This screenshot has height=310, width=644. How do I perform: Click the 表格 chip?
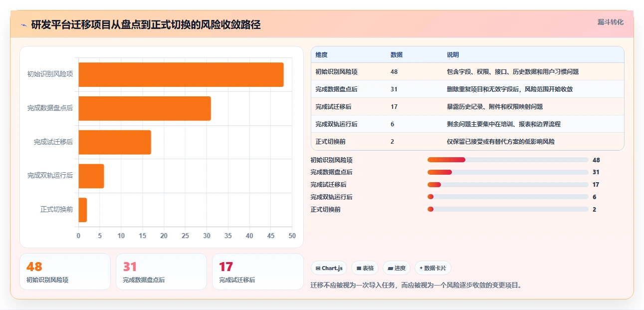(x=365, y=268)
